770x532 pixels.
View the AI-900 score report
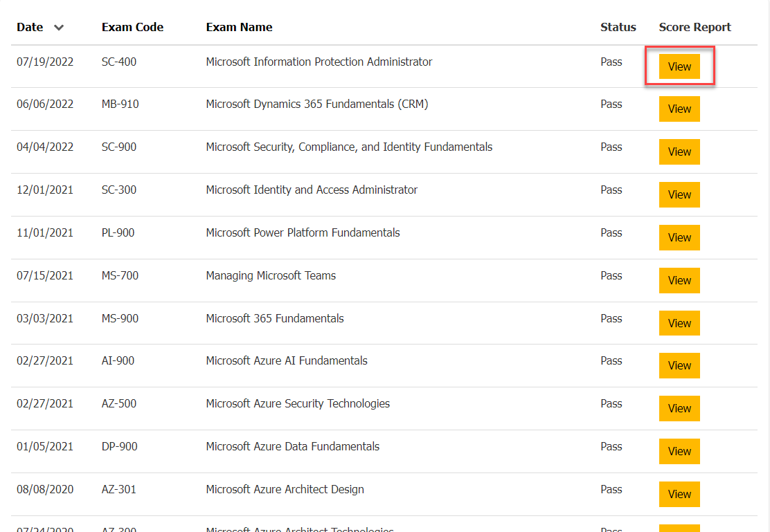pyautogui.click(x=679, y=365)
